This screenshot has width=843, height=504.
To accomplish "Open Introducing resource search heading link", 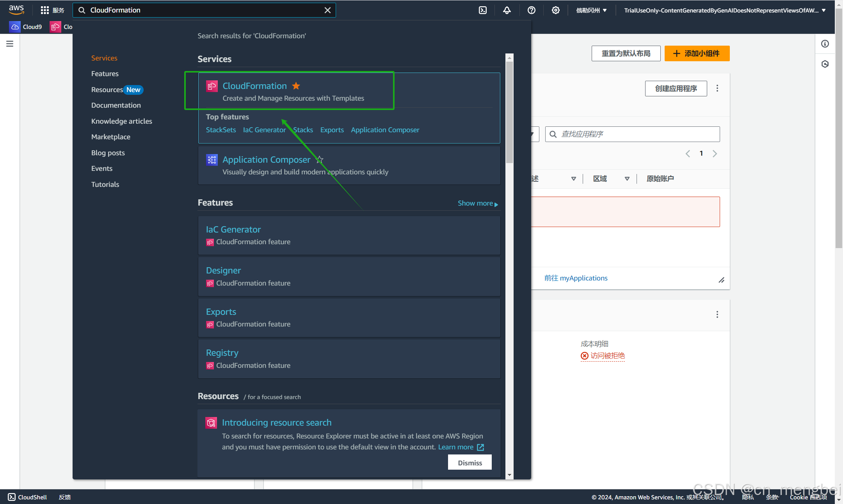I will point(277,422).
